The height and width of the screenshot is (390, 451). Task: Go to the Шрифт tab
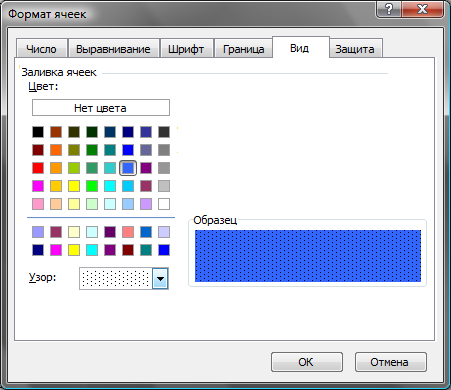tap(186, 49)
